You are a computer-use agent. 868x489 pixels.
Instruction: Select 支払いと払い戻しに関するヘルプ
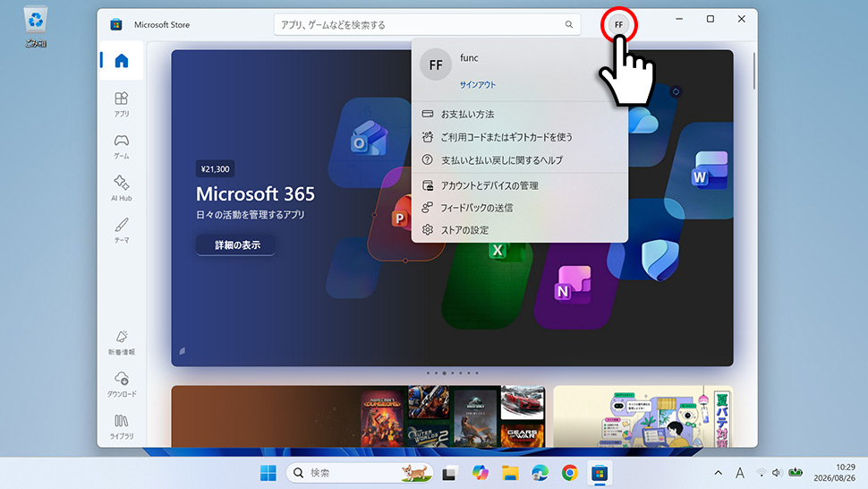[519, 160]
